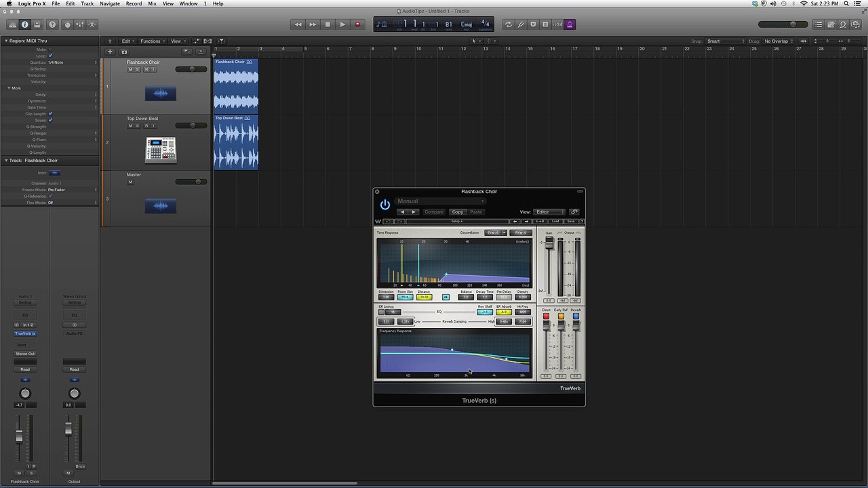Mute the Top Down Beat track
Screen dimensions: 868x488
click(x=130, y=125)
